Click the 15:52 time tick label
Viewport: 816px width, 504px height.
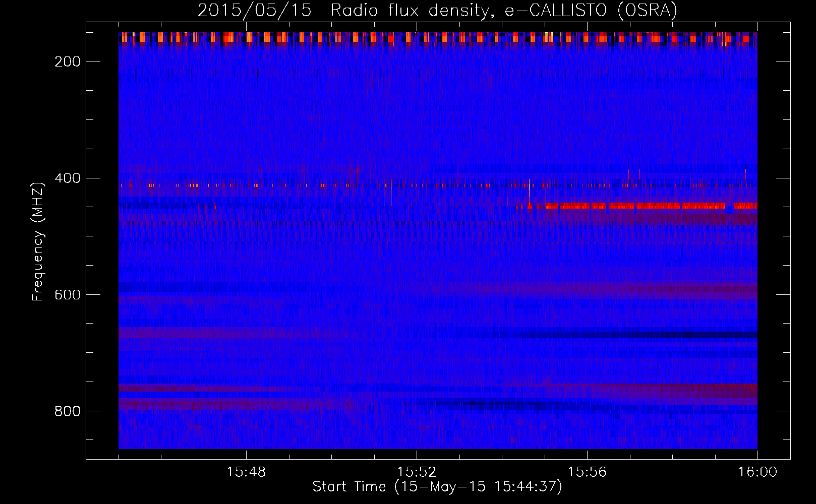(x=417, y=472)
